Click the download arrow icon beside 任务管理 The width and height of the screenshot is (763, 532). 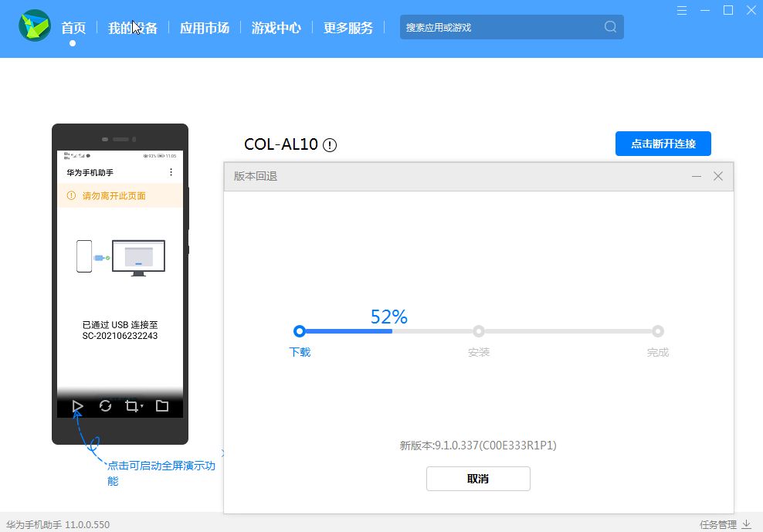pyautogui.click(x=747, y=524)
